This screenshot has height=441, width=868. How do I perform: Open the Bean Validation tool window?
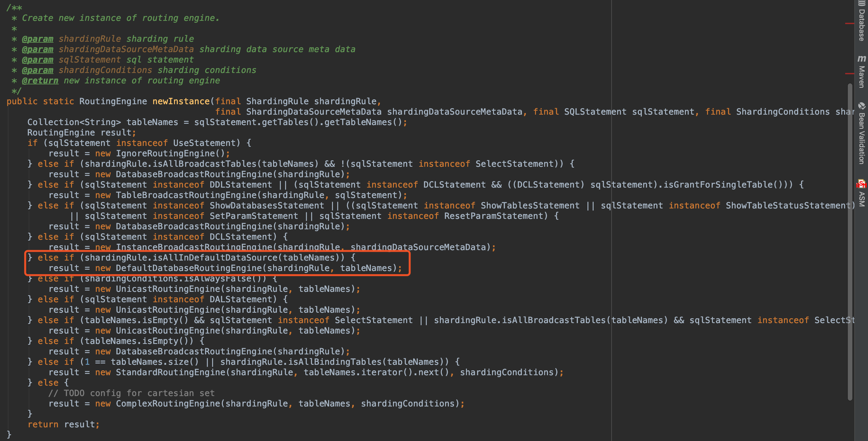point(861,134)
